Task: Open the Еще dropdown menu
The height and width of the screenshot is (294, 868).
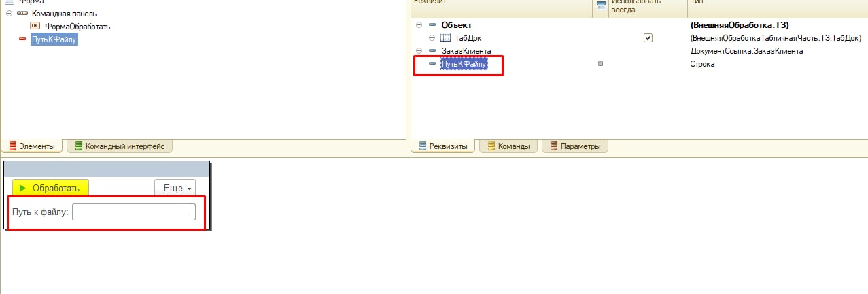Action: tap(175, 188)
